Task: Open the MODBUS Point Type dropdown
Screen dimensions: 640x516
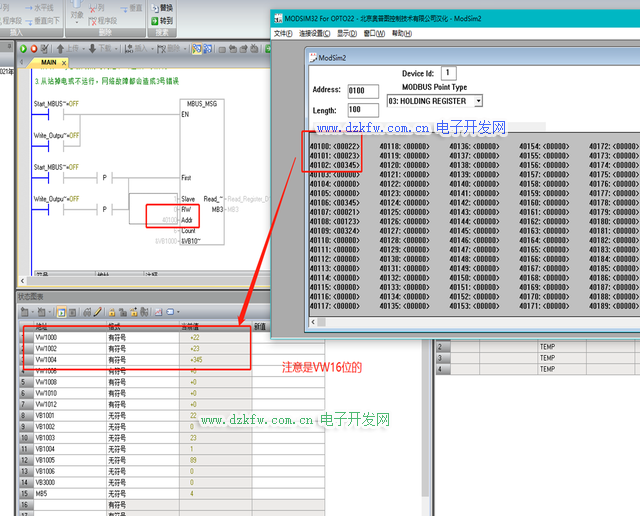Action: pos(478,101)
